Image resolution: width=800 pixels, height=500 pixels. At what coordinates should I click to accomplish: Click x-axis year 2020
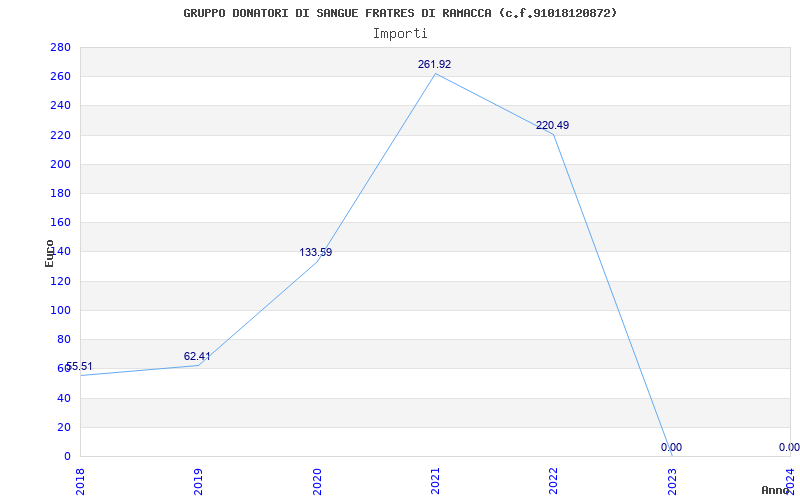[317, 482]
